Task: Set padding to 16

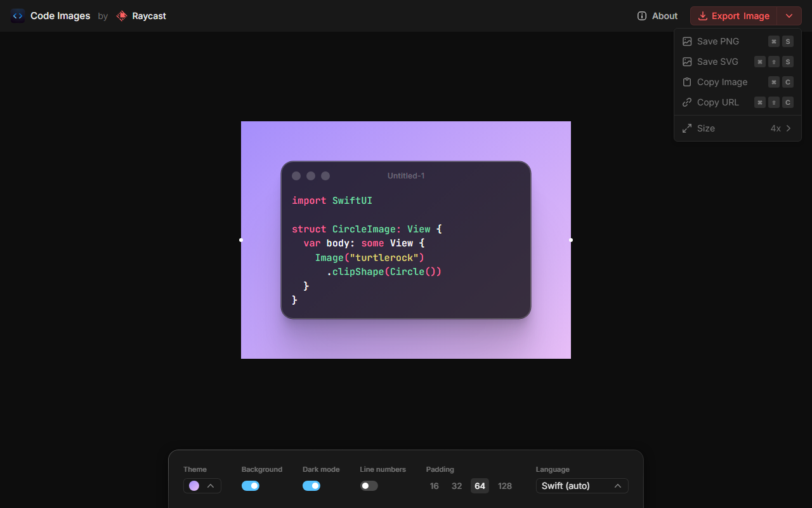Action: pos(434,486)
